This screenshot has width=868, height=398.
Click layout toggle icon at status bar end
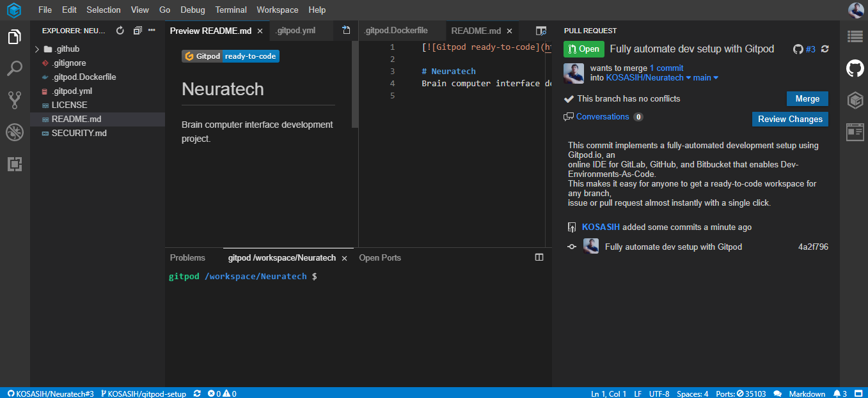(x=858, y=394)
